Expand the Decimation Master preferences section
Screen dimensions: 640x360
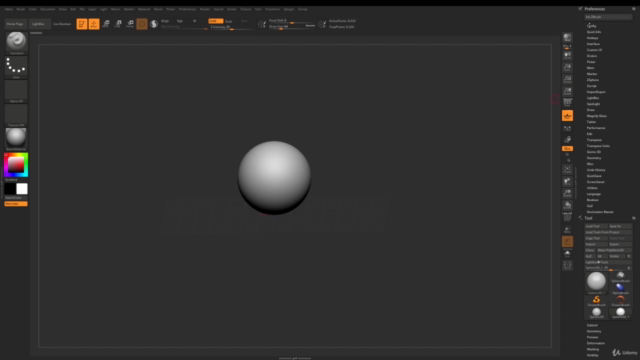[x=600, y=212]
